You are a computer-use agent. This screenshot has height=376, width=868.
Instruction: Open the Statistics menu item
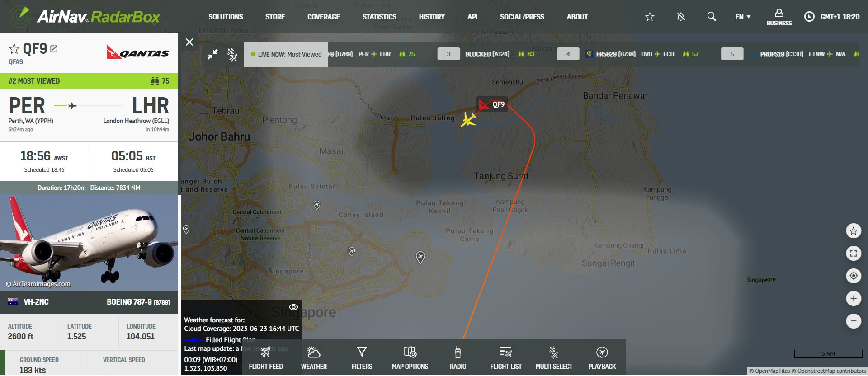[x=379, y=17]
